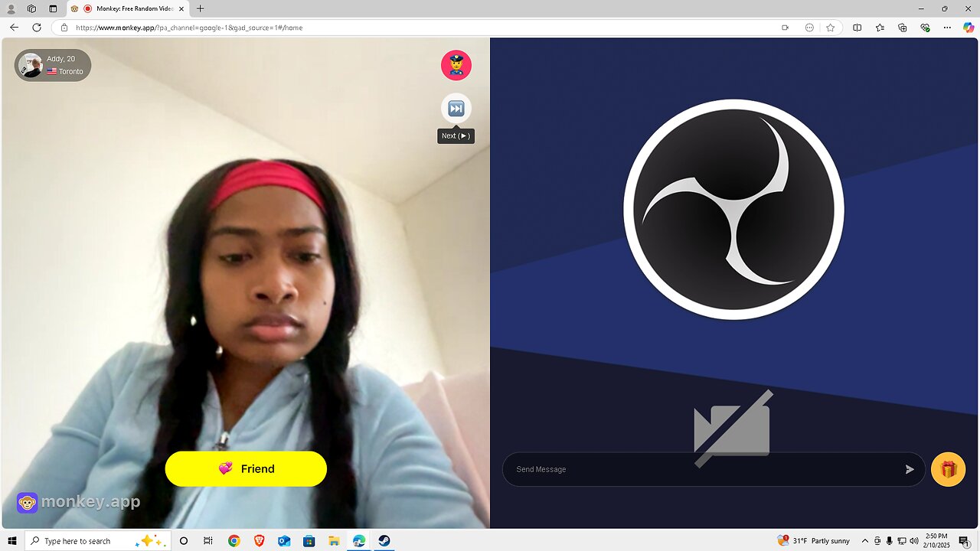Screen dimensions: 980x551
Task: Open Cortana circle in taskbar
Action: [x=184, y=541]
